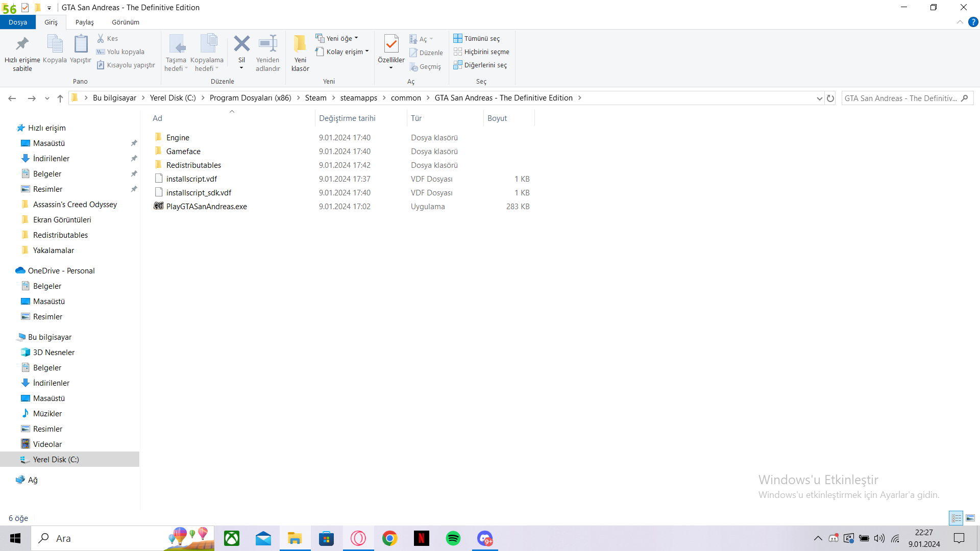Click the Sil (delete) icon in ribbon
The image size is (980, 551).
click(x=241, y=44)
